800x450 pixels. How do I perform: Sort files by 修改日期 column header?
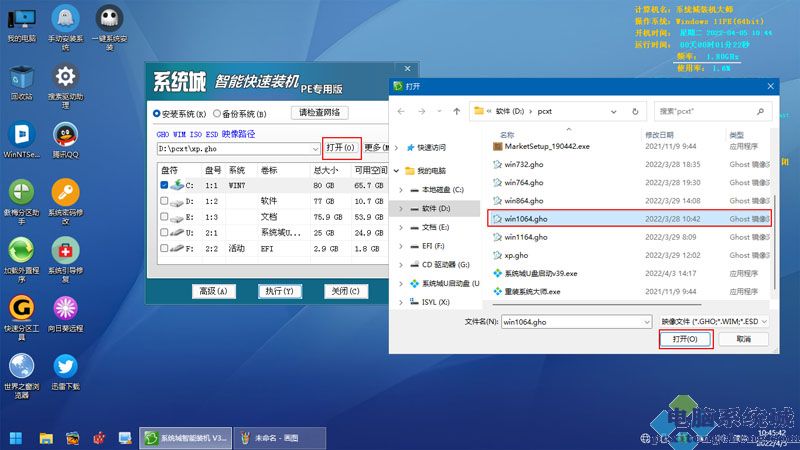659,135
